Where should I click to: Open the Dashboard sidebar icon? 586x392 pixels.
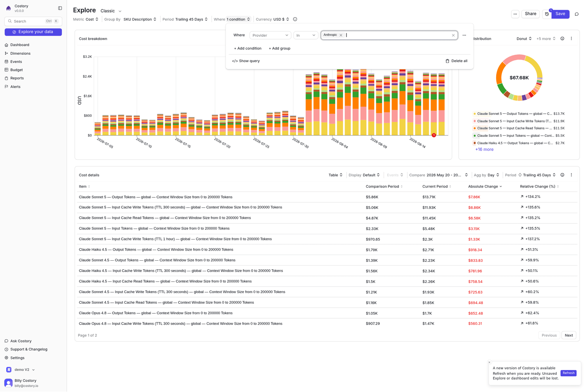6,45
